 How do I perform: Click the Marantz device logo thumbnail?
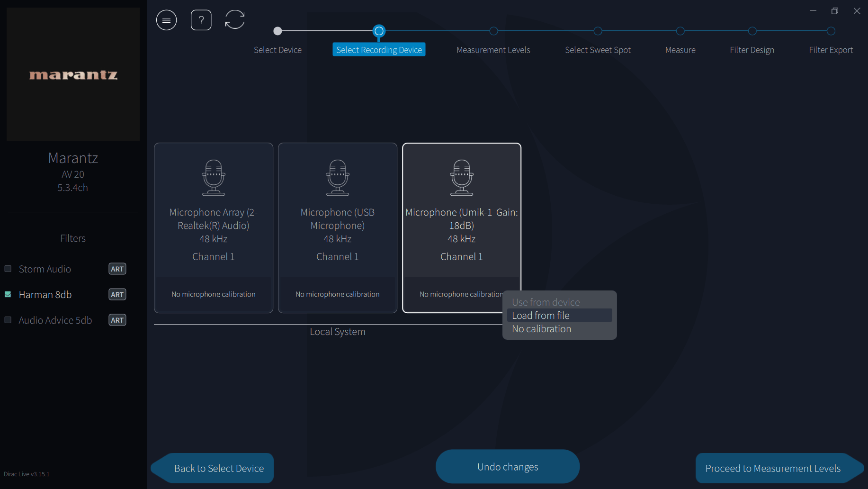[x=73, y=74]
